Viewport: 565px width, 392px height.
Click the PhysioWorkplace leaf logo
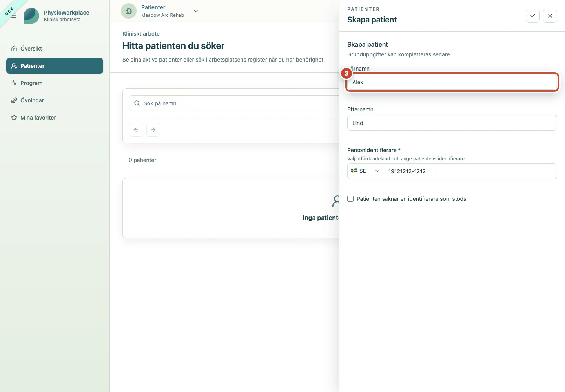(x=31, y=16)
